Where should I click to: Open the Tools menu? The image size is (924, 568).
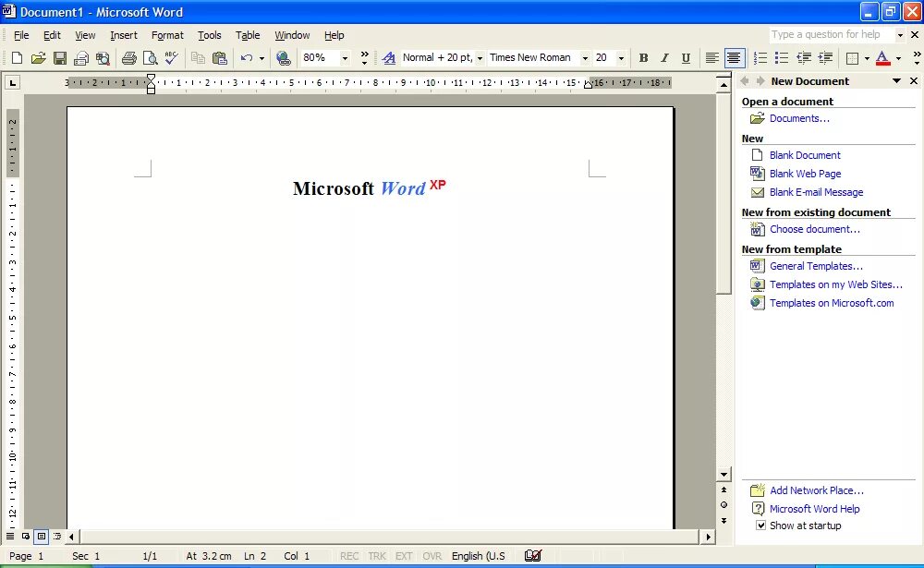coord(209,35)
